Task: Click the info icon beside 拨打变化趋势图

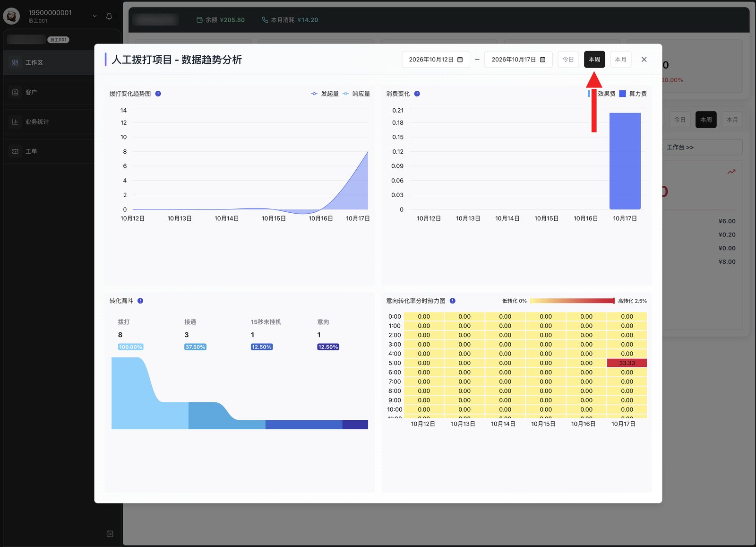Action: [x=158, y=94]
